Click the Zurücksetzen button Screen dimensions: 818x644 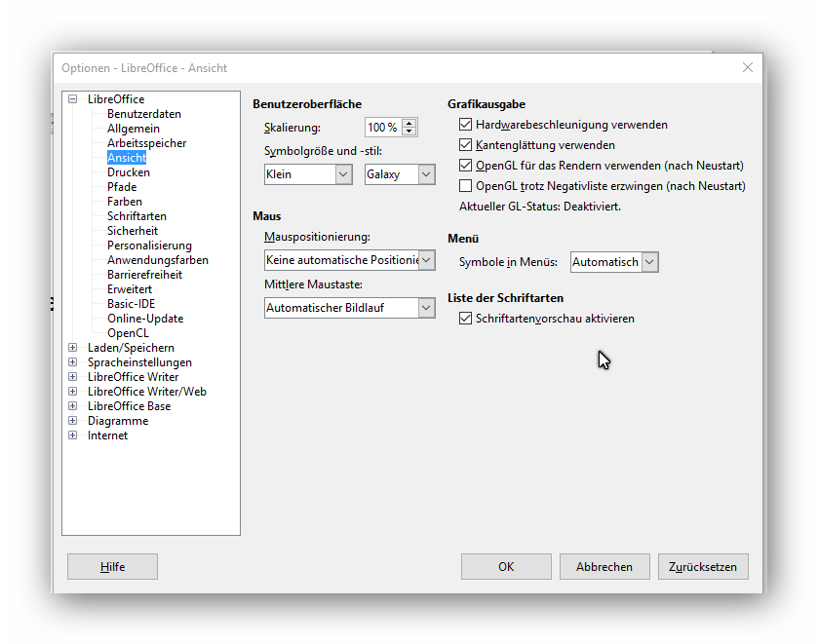[x=703, y=566]
